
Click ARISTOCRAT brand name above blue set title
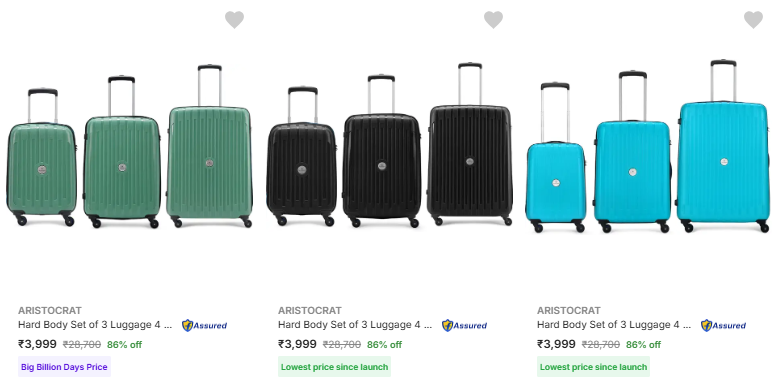coord(568,310)
